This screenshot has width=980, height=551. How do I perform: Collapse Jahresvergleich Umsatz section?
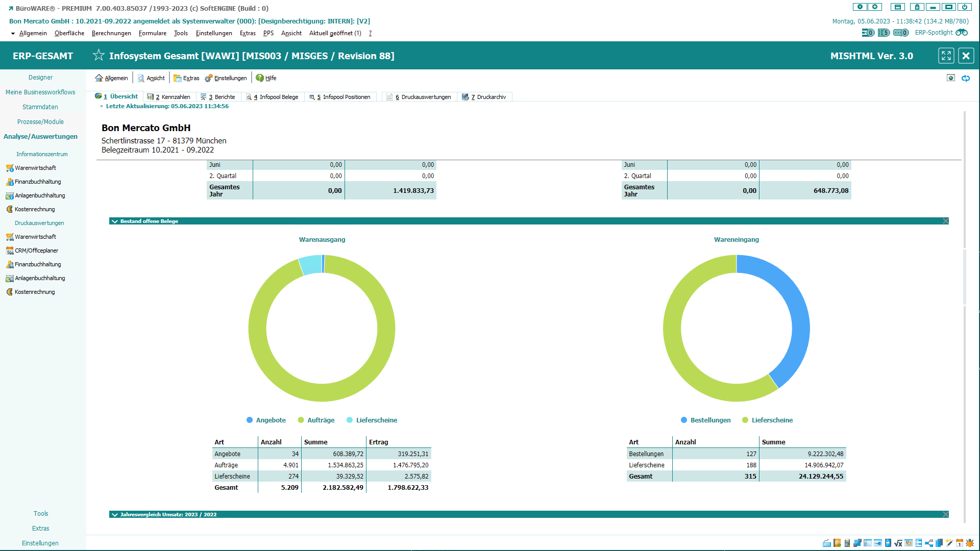point(115,514)
